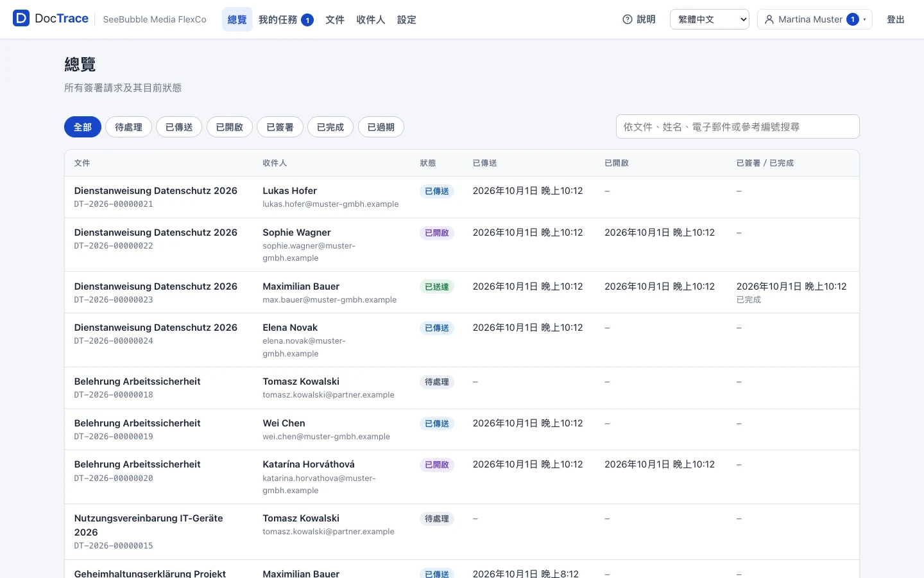The image size is (924, 578).
Task: Click Elena Novak recipient name
Action: tap(290, 328)
